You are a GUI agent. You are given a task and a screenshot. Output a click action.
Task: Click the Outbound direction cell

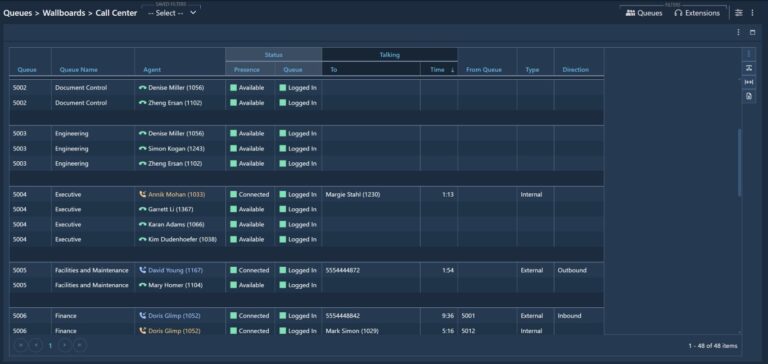(x=572, y=270)
